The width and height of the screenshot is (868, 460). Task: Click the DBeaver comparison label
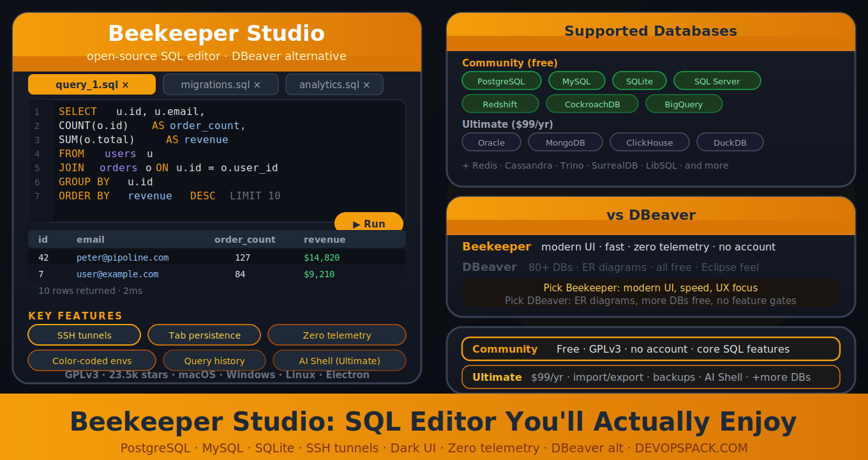[x=490, y=267]
